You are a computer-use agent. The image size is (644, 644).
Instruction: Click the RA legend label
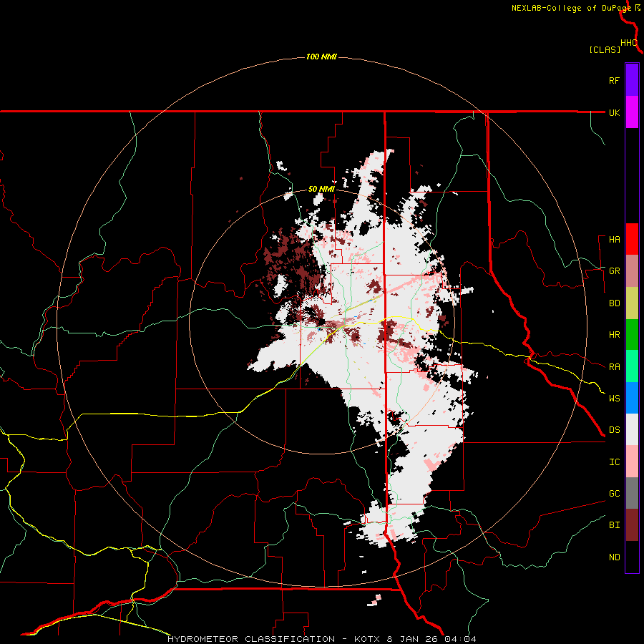tap(614, 367)
